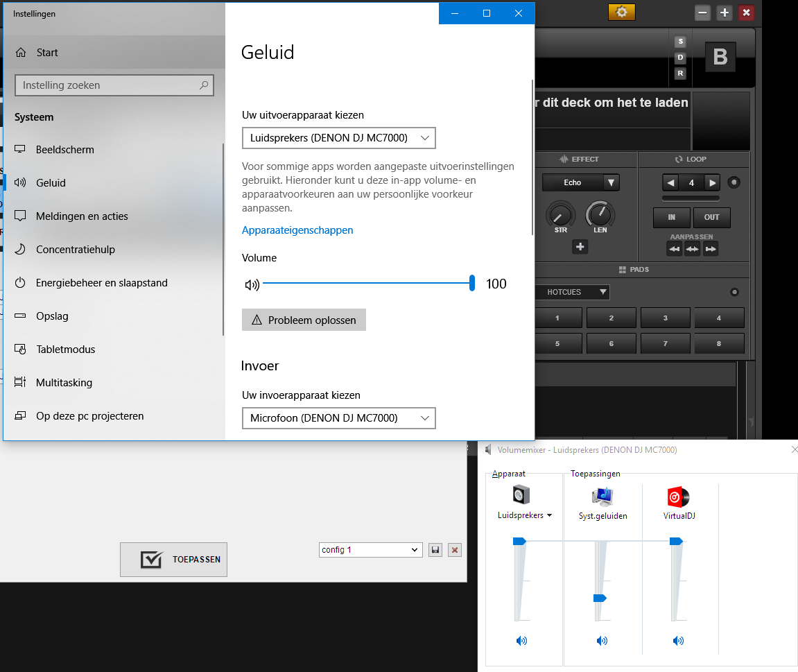Decrease loop length with left arrow
This screenshot has width=798, height=672.
tap(670, 183)
